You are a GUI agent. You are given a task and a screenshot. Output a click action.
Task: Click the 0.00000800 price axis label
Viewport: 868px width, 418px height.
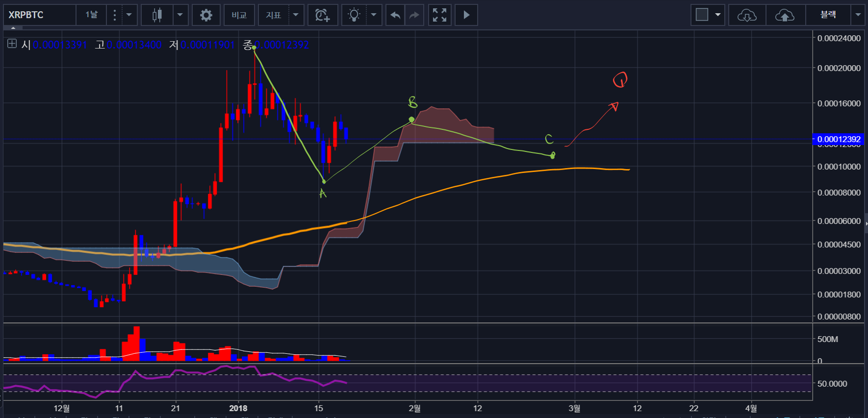(839, 317)
